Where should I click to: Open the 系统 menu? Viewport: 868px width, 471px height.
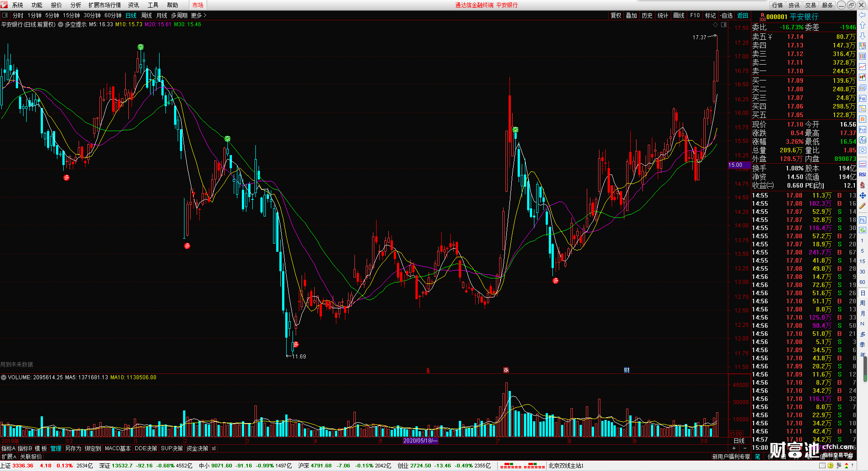click(x=18, y=5)
